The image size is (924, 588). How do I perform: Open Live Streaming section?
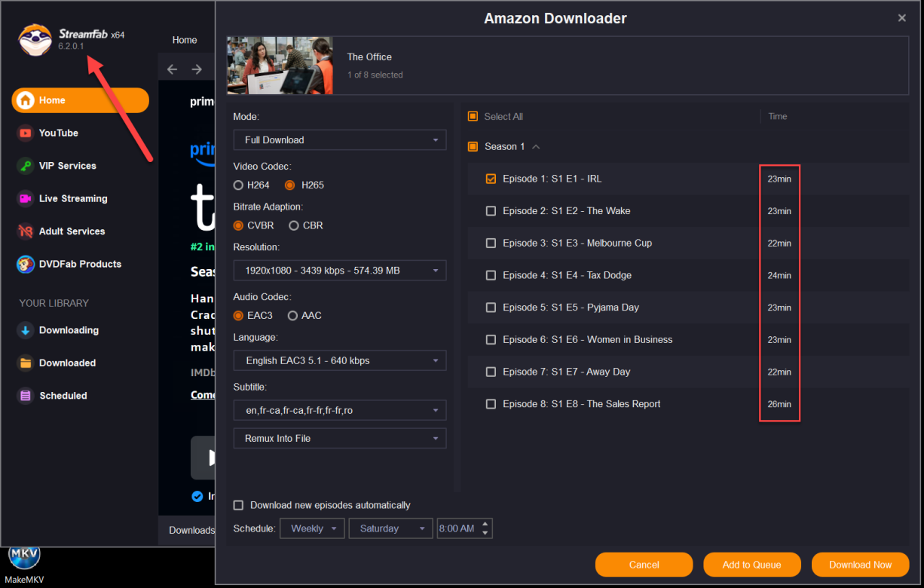tap(73, 198)
